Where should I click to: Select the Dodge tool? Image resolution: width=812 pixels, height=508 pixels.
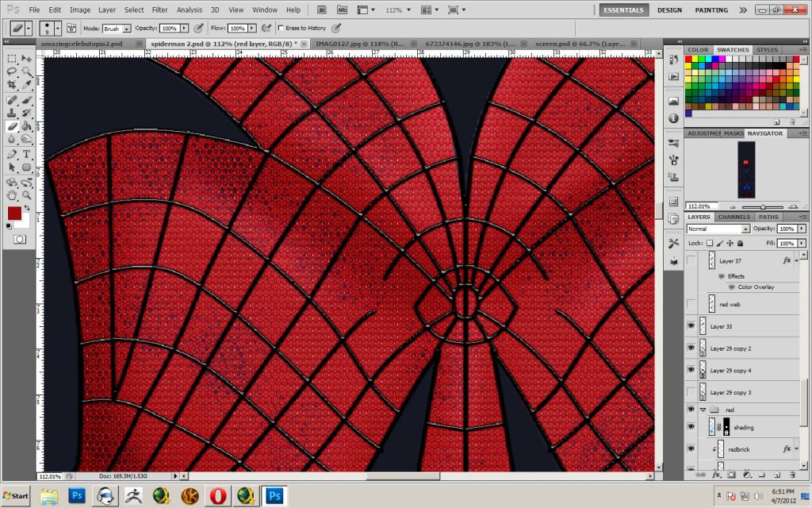(x=26, y=138)
